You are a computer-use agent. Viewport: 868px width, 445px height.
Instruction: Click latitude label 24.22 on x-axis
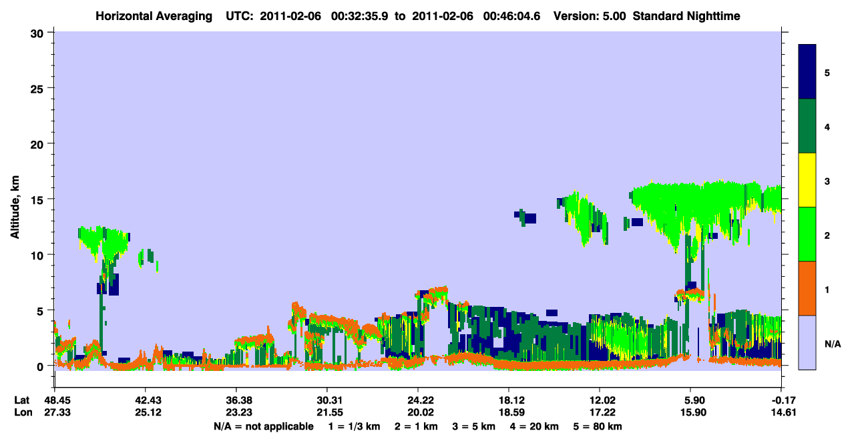pos(418,400)
